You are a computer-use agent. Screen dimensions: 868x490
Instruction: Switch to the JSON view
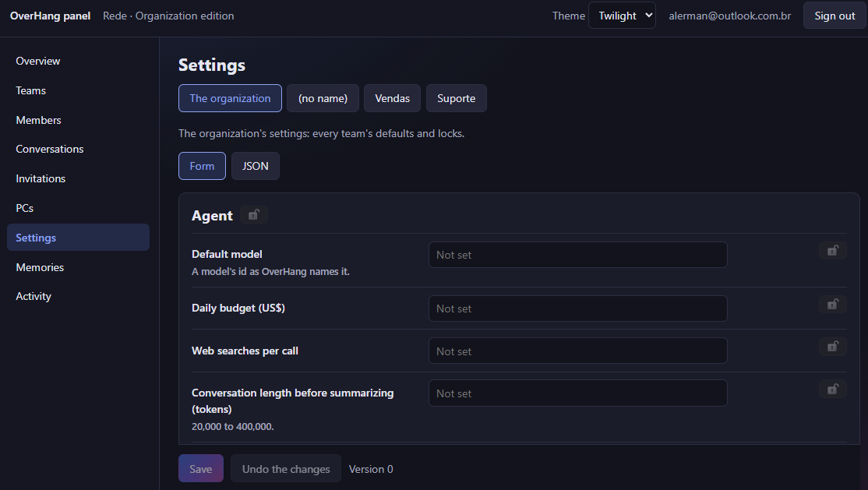256,166
